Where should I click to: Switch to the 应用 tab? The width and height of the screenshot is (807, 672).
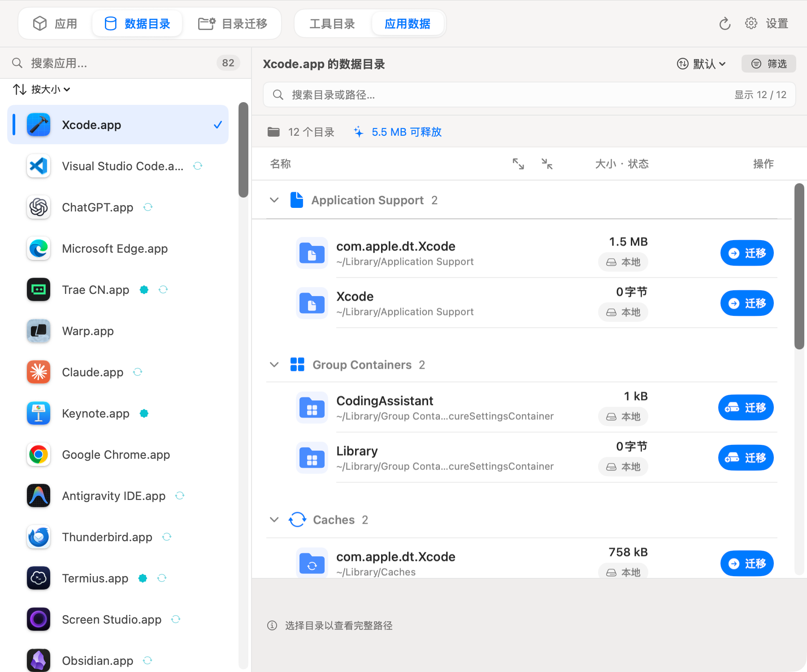coord(55,24)
